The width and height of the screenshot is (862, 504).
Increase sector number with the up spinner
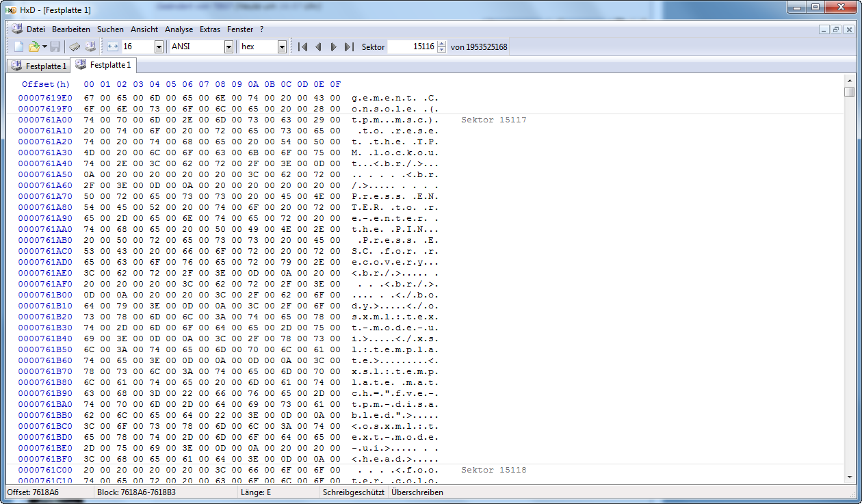tap(441, 44)
